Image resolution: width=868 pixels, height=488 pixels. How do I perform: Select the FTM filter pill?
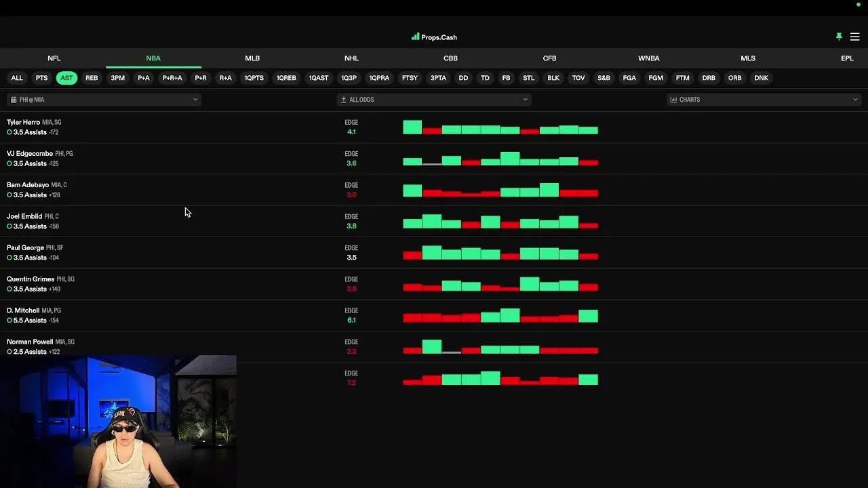[682, 78]
